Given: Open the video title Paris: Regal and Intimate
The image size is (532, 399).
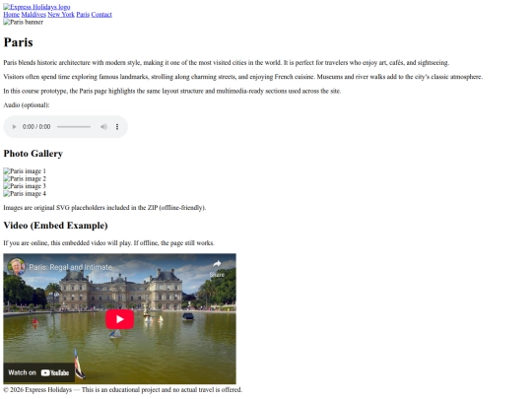Looking at the screenshot, I should (x=71, y=267).
